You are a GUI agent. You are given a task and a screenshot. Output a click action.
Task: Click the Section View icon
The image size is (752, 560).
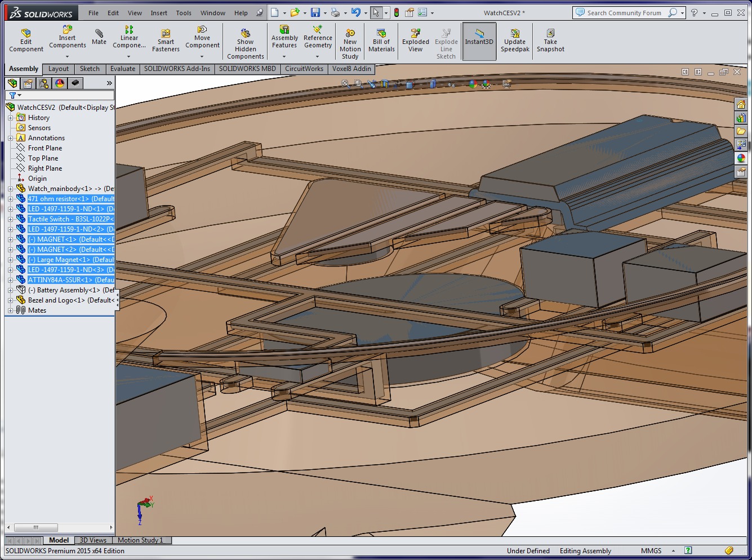coord(385,84)
